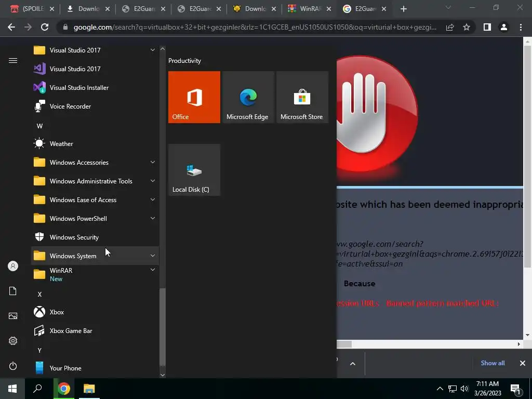This screenshot has height=399, width=532.
Task: Launch Visual Studio Installer
Action: [x=95, y=87]
